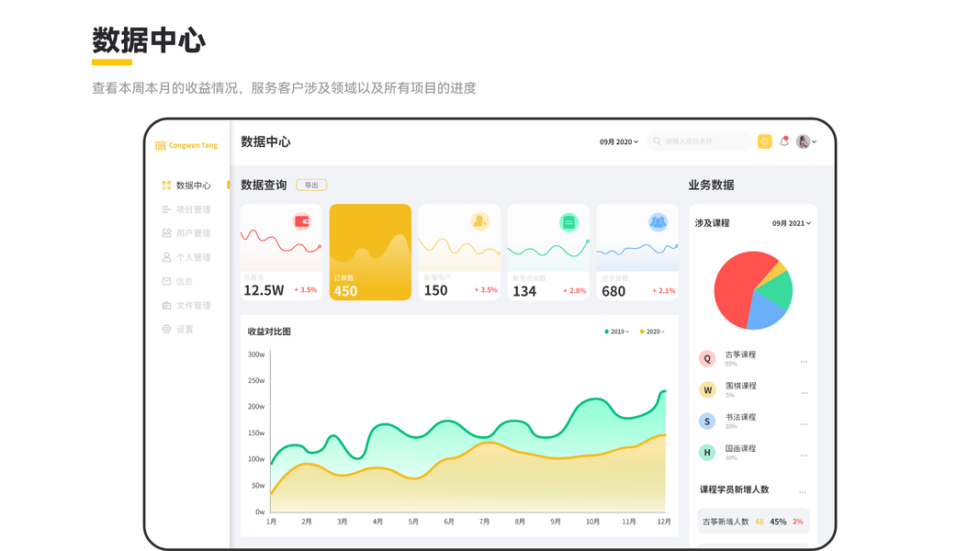Open the 2019 legend dropdown

coord(617,332)
